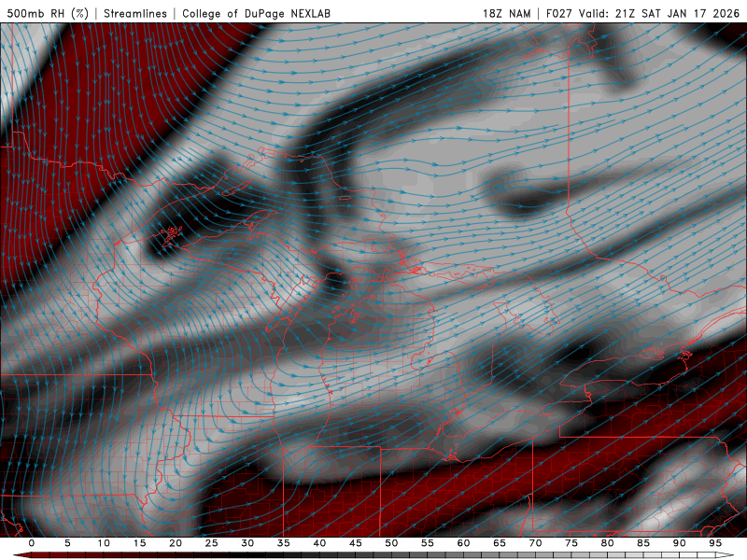Viewport: 747px width, 560px height.
Task: Click "College of DuPage NEXLAB" in the header
Action: tap(256, 13)
